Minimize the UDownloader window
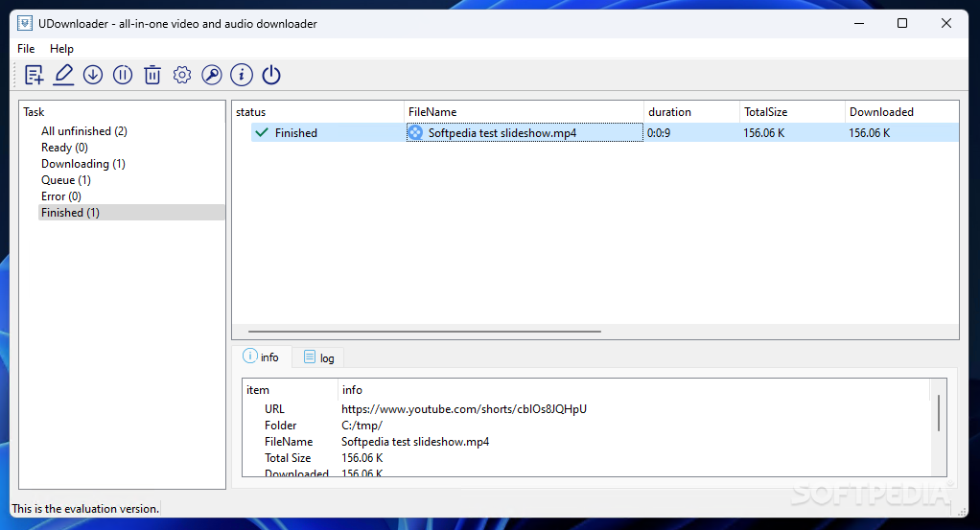 (x=859, y=24)
